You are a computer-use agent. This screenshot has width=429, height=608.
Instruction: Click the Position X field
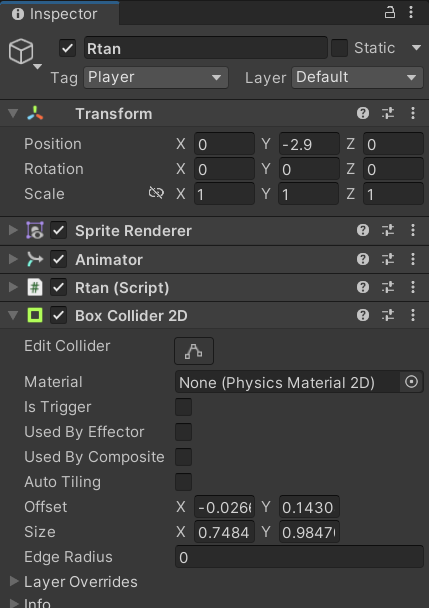click(x=224, y=144)
